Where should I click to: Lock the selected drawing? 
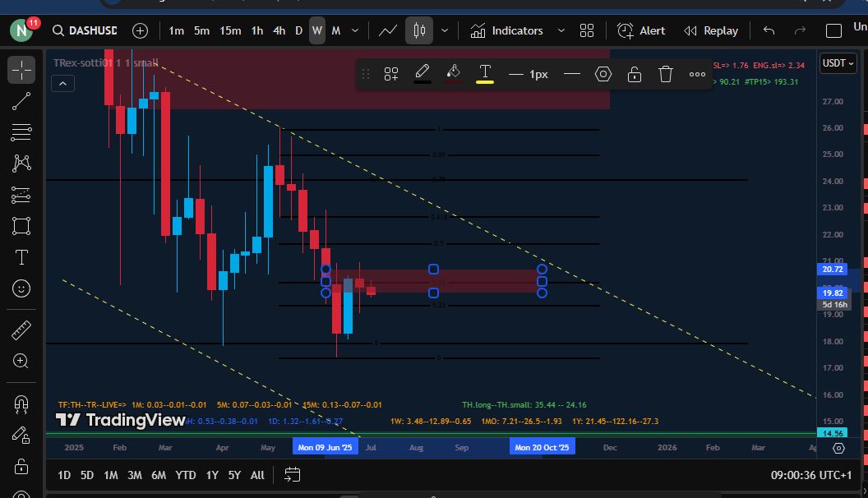tap(635, 74)
